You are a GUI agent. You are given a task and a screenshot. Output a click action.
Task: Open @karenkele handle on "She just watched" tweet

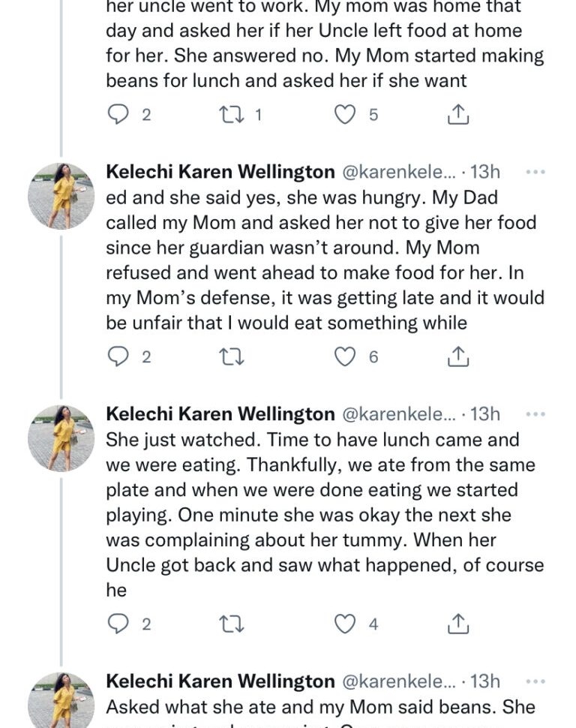pyautogui.click(x=398, y=414)
